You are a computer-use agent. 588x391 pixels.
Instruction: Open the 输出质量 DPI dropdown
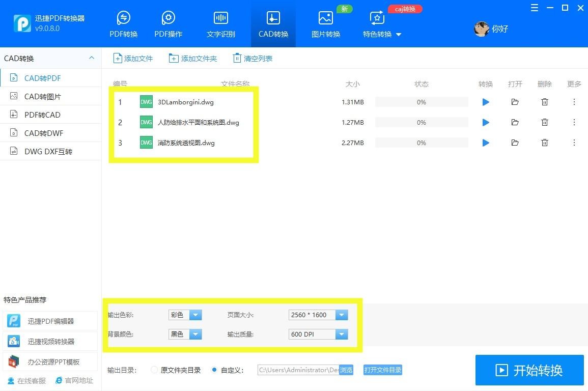coord(342,334)
